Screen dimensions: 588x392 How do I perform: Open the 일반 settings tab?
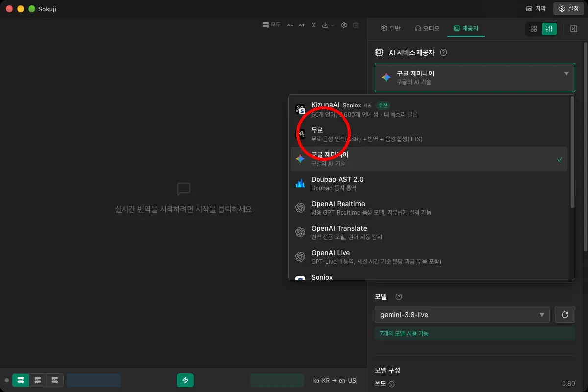(391, 29)
